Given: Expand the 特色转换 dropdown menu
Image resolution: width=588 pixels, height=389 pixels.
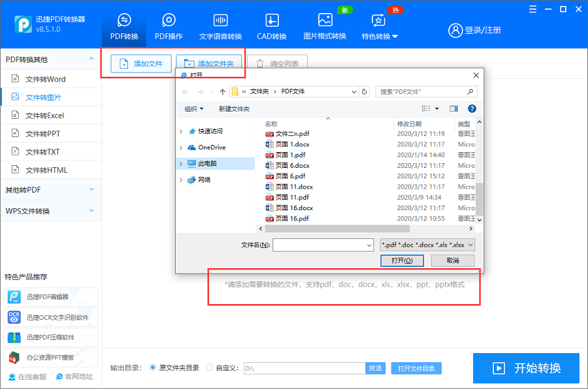Looking at the screenshot, I should 380,27.
